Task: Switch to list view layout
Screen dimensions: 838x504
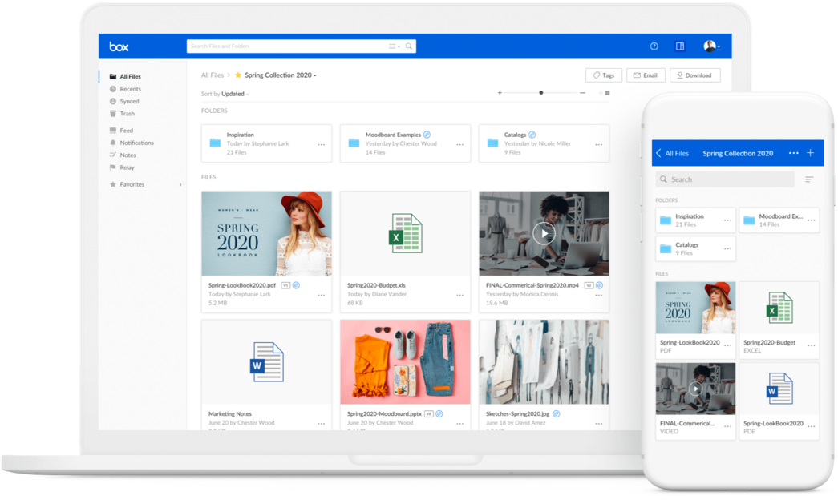Action: [600, 92]
